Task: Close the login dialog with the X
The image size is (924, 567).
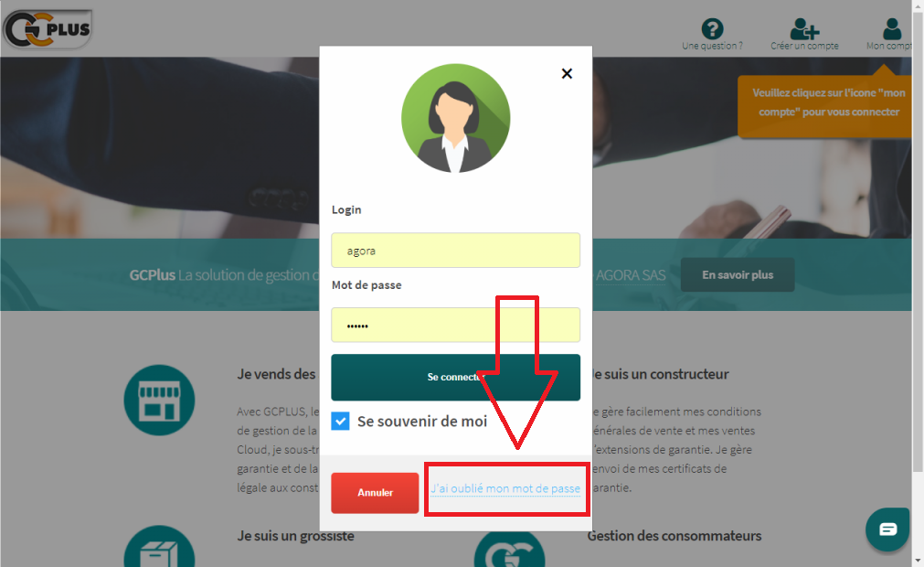Action: click(567, 74)
